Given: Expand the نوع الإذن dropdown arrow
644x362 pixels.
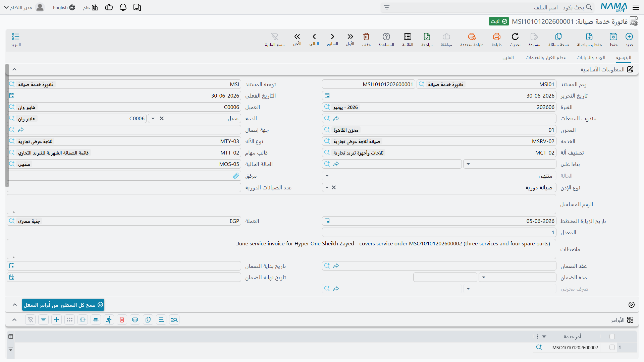Looking at the screenshot, I should [x=327, y=188].
